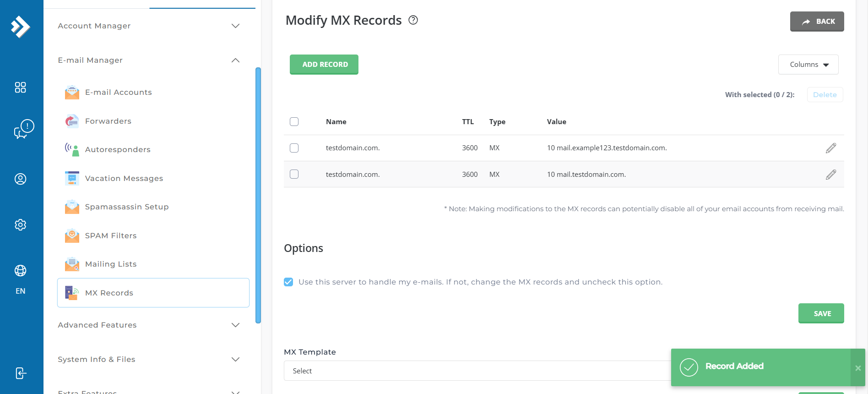Click the SAVE button under Options

(821, 313)
